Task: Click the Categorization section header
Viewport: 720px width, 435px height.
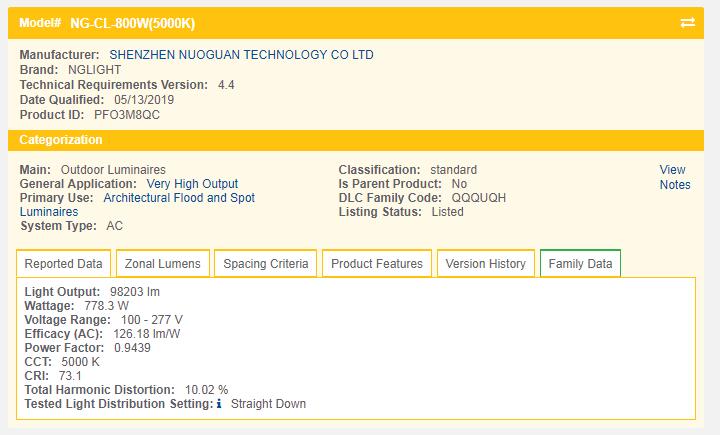Action: (x=61, y=140)
